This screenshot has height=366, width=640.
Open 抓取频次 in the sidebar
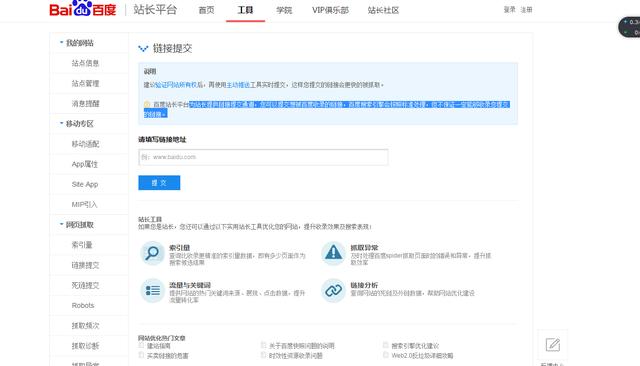click(x=85, y=325)
